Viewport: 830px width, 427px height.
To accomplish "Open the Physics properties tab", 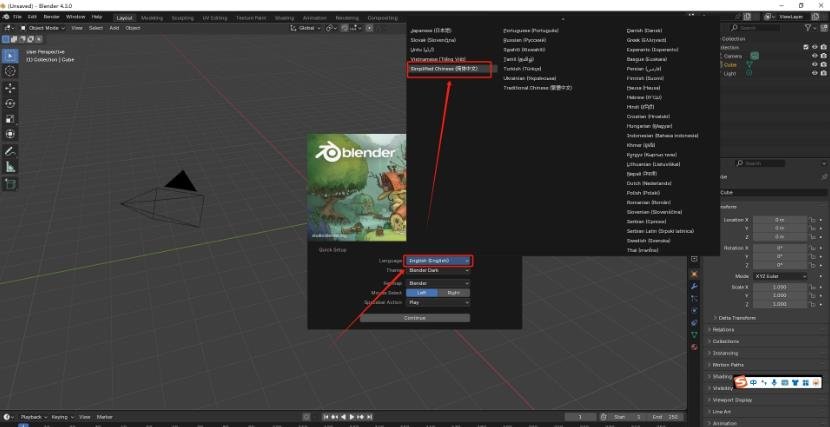I will tap(694, 311).
